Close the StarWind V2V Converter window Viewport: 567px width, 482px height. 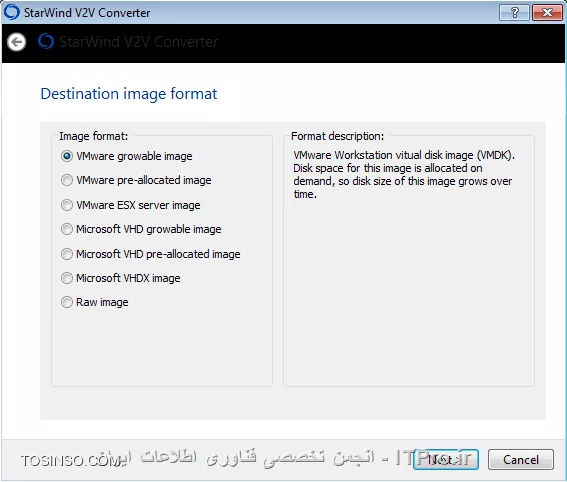click(547, 13)
